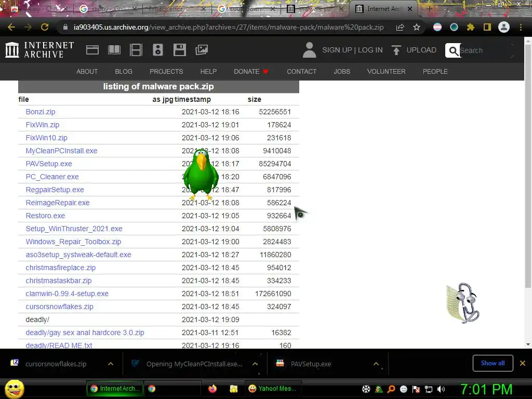Expand cursorsnowflakes.zip download options chevron
The image size is (532, 399).
pos(111,364)
